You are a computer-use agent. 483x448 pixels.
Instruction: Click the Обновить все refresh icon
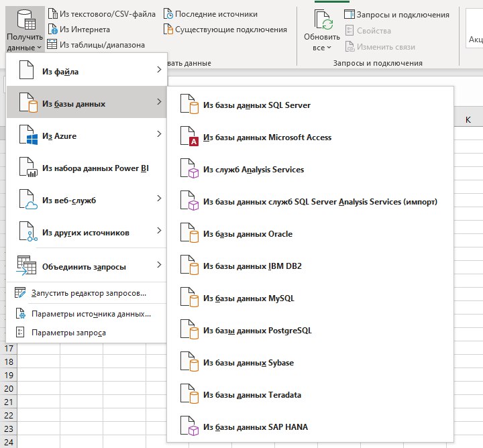[x=323, y=19]
